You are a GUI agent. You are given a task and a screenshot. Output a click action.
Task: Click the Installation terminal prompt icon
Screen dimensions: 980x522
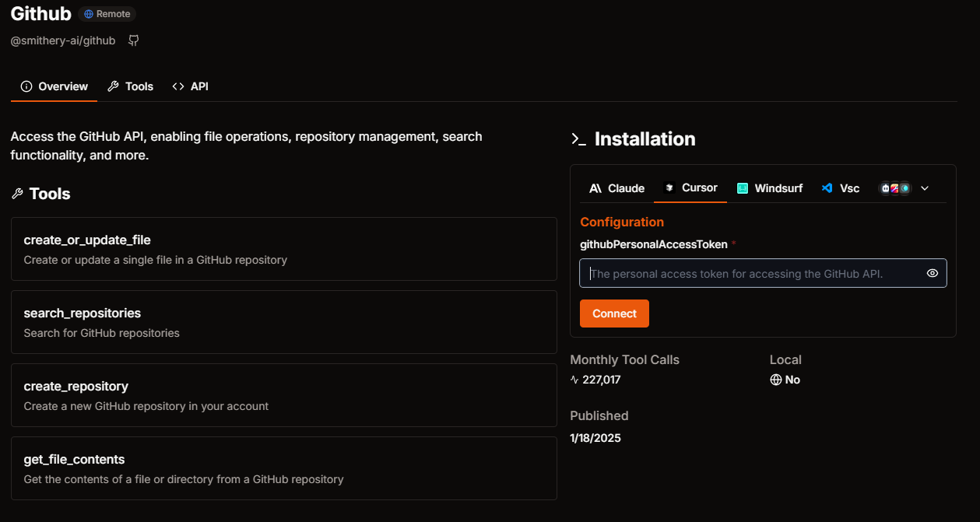click(x=578, y=139)
